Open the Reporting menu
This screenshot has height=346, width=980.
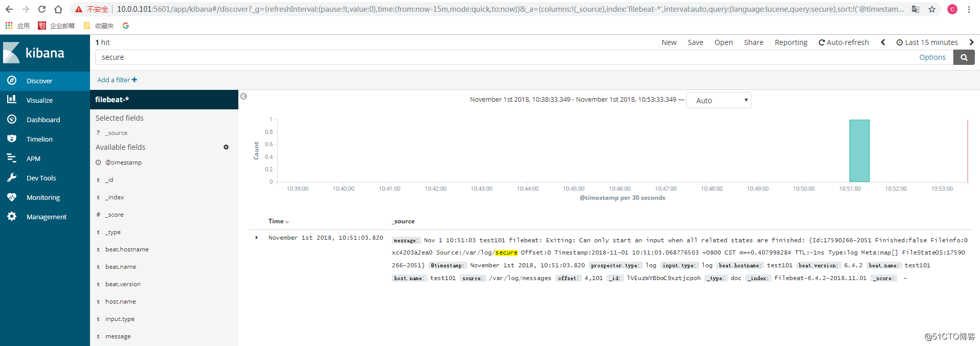pyautogui.click(x=791, y=42)
